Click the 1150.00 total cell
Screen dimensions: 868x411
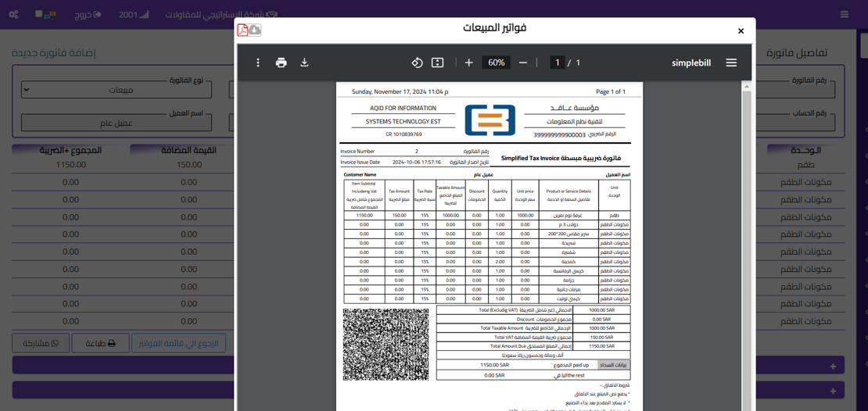tap(70, 165)
